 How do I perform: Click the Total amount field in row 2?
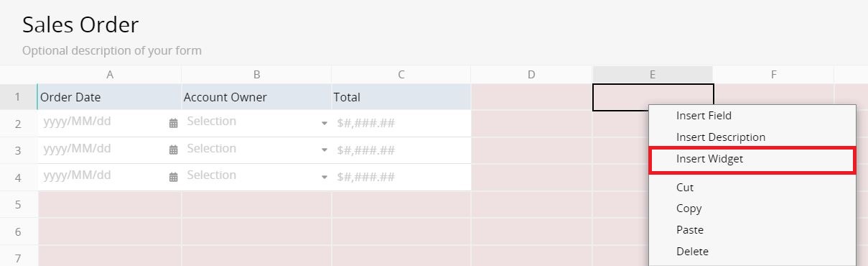401,123
